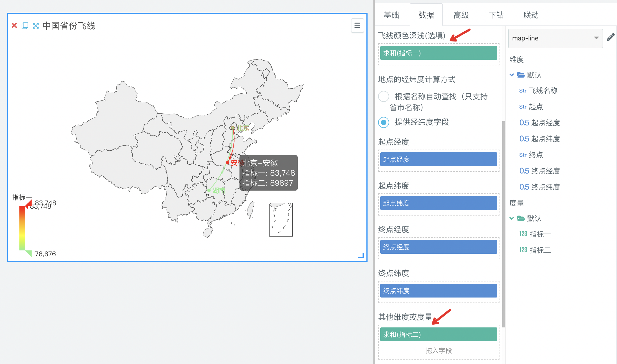617x364 pixels.
Task: Select 根据名称自动查找 radio option
Action: coord(384,96)
